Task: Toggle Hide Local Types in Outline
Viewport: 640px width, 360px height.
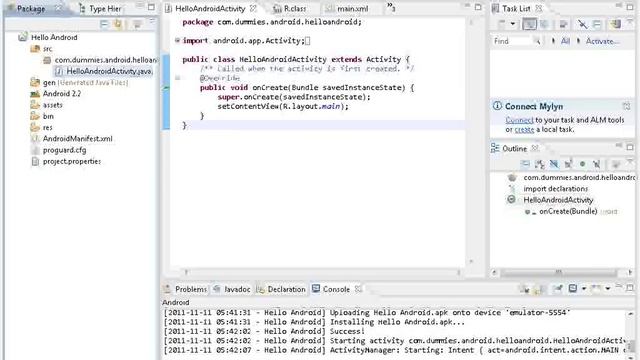Action: pyautogui.click(x=597, y=164)
